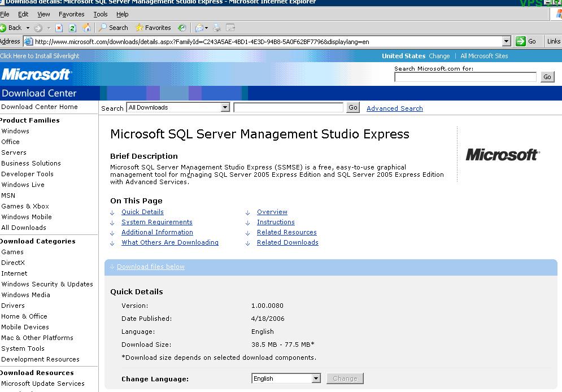The width and height of the screenshot is (562, 392).
Task: Click the Advanced Search link
Action: (x=395, y=108)
